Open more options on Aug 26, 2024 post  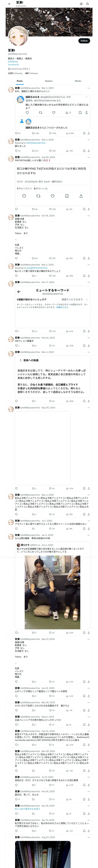[89, 157]
